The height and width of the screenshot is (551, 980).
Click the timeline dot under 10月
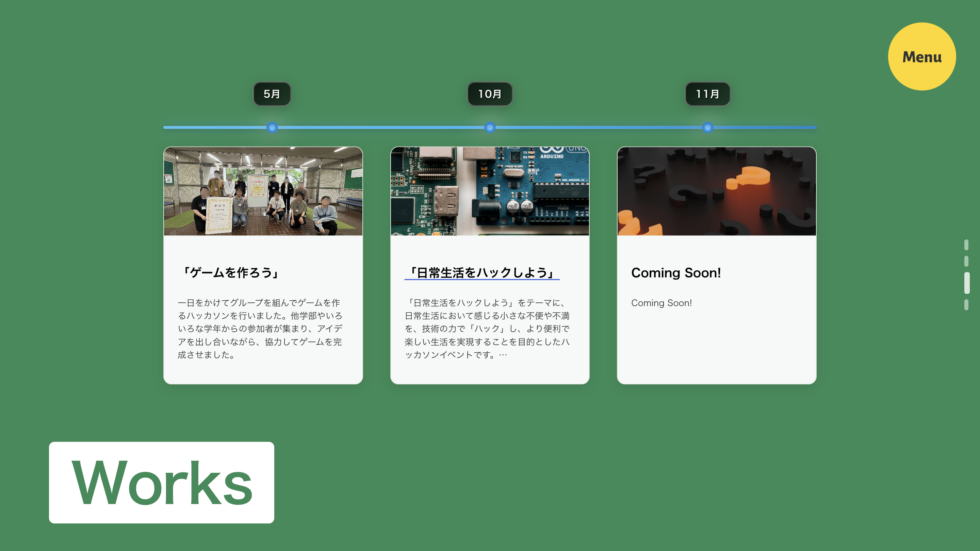(490, 128)
